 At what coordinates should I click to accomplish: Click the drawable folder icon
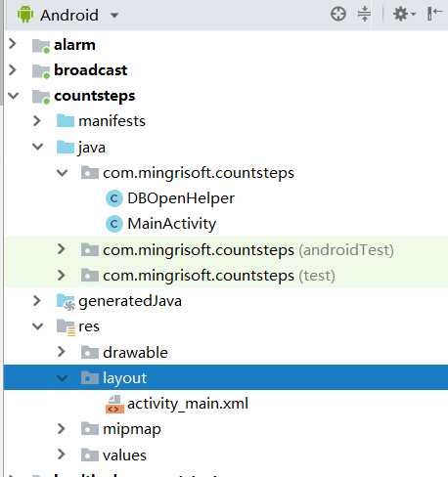pyautogui.click(x=90, y=352)
